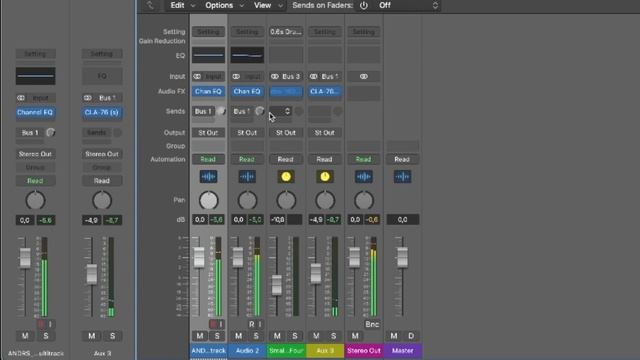
Task: Mute the Smal...Four channel
Action: coord(277,336)
